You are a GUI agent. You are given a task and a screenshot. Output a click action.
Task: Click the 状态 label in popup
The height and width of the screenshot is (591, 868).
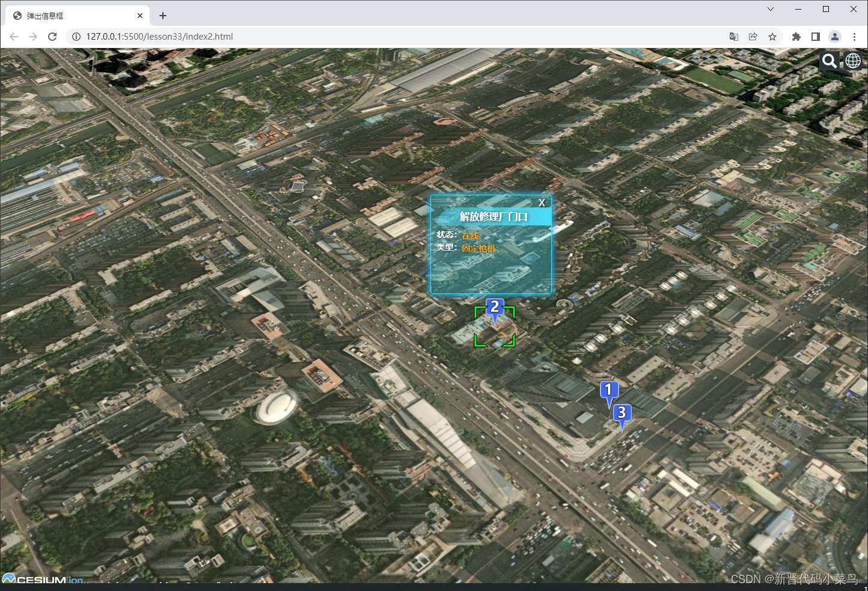click(x=447, y=234)
